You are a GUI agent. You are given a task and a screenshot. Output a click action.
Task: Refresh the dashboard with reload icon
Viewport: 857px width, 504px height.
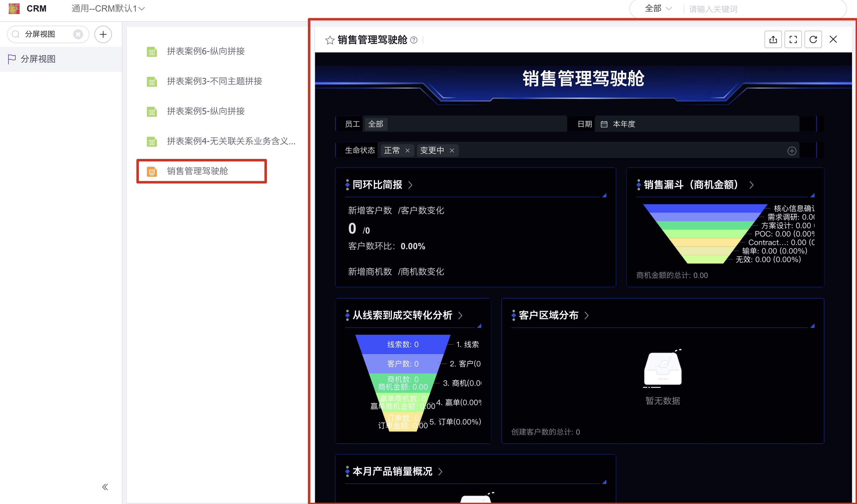pos(813,39)
